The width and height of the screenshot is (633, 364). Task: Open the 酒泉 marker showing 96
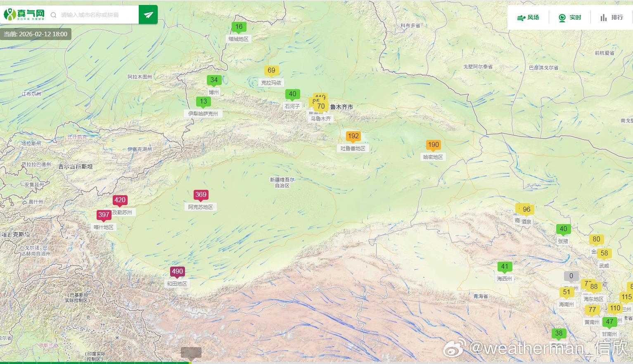pos(526,210)
